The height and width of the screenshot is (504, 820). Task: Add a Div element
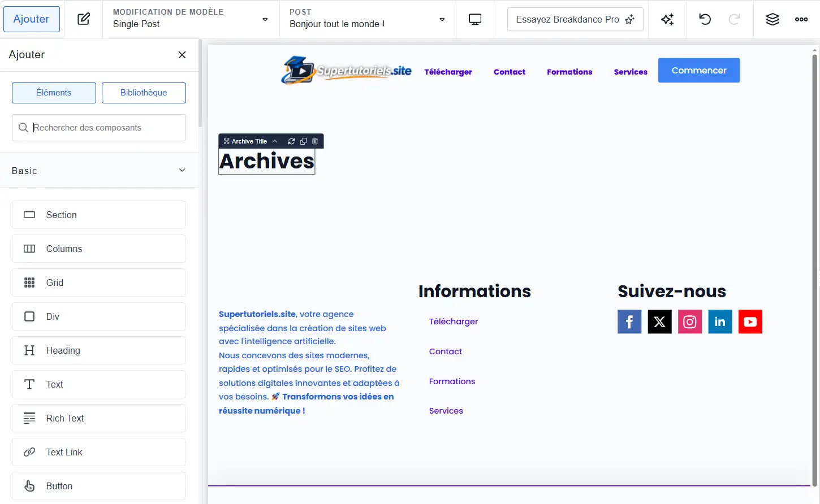pos(99,316)
